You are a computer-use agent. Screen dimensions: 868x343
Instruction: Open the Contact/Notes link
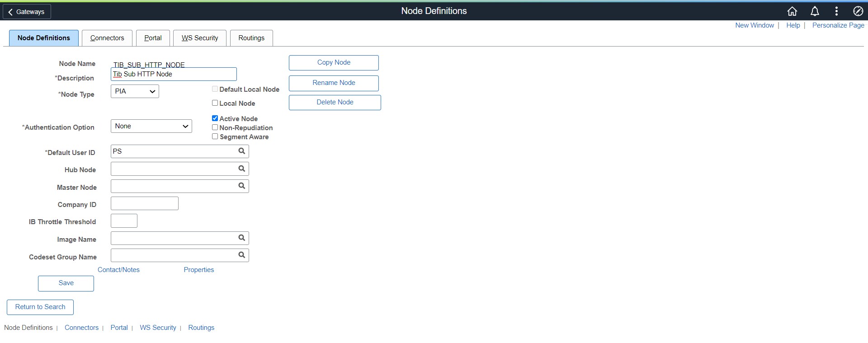[118, 270]
